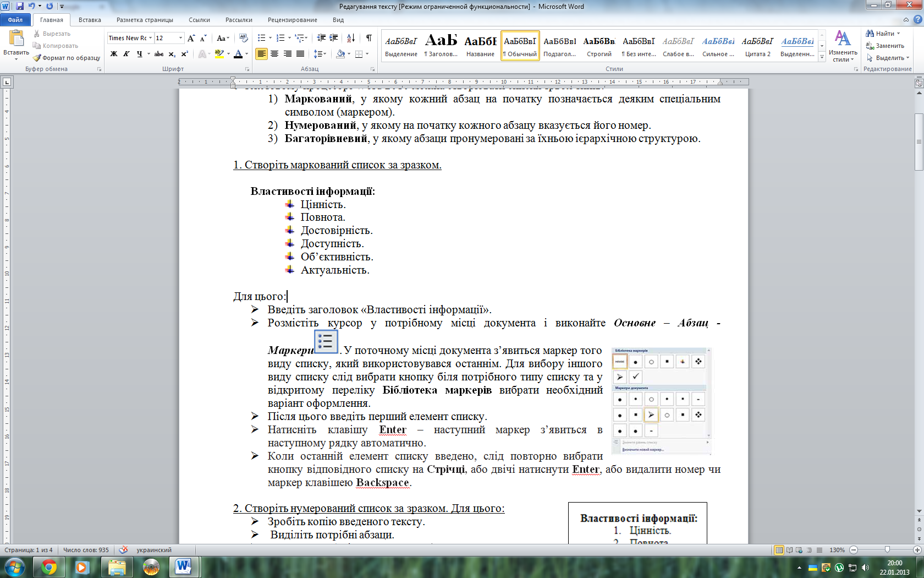Click the bulleted list icon
This screenshot has width=924, height=578.
point(262,38)
